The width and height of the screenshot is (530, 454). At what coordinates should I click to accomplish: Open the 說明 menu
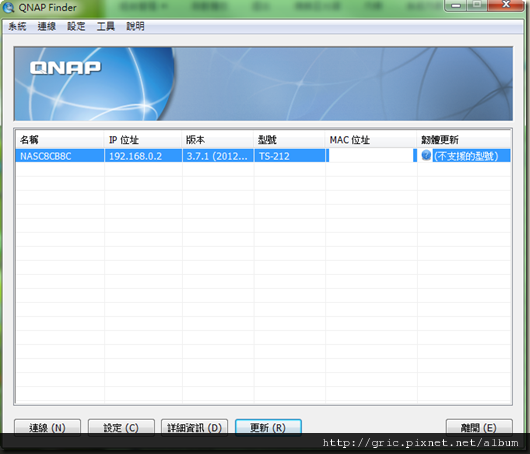[136, 26]
